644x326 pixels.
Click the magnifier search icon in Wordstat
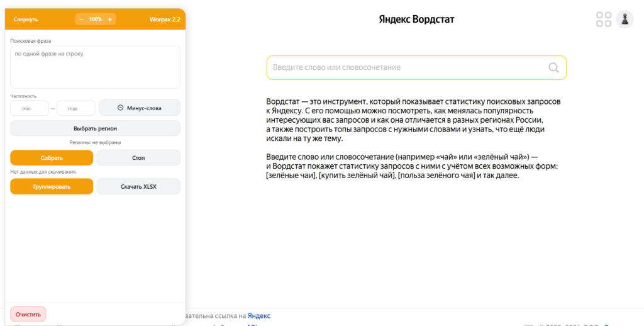click(553, 68)
